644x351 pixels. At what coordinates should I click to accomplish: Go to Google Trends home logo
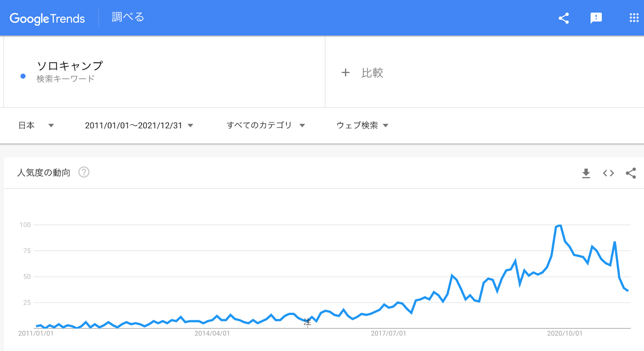point(47,19)
